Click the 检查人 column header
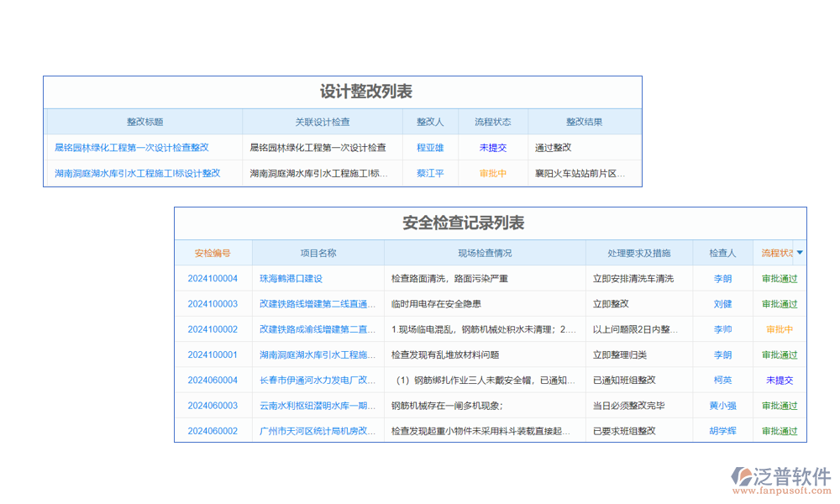Screen dimensions: 840x504 (723, 252)
